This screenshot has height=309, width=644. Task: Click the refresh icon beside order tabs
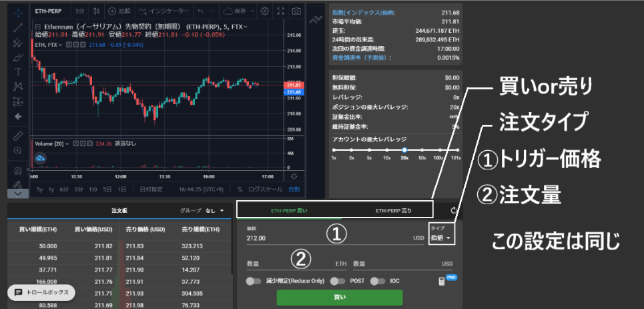pos(454,210)
